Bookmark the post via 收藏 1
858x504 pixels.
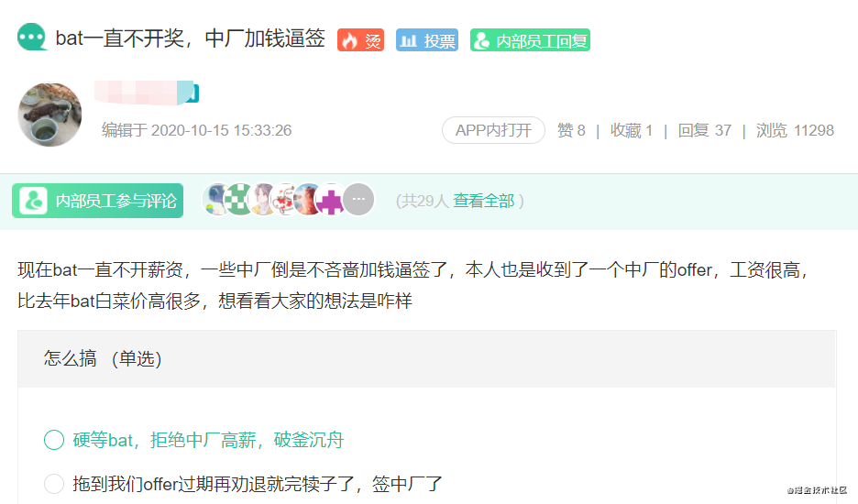632,130
